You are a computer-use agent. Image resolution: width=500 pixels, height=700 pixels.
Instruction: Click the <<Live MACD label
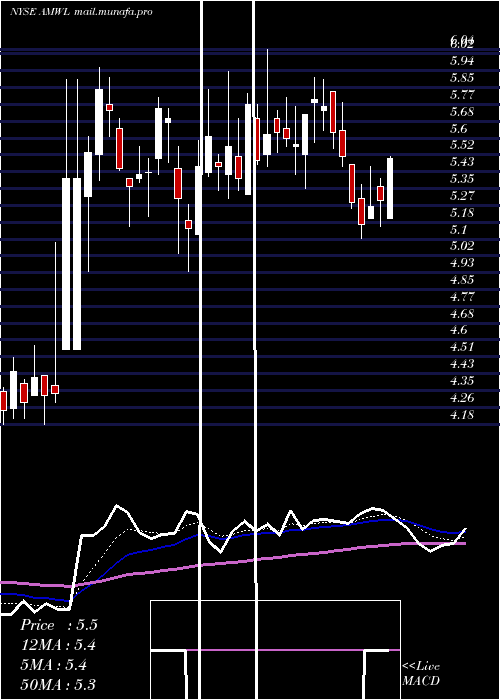(x=421, y=674)
